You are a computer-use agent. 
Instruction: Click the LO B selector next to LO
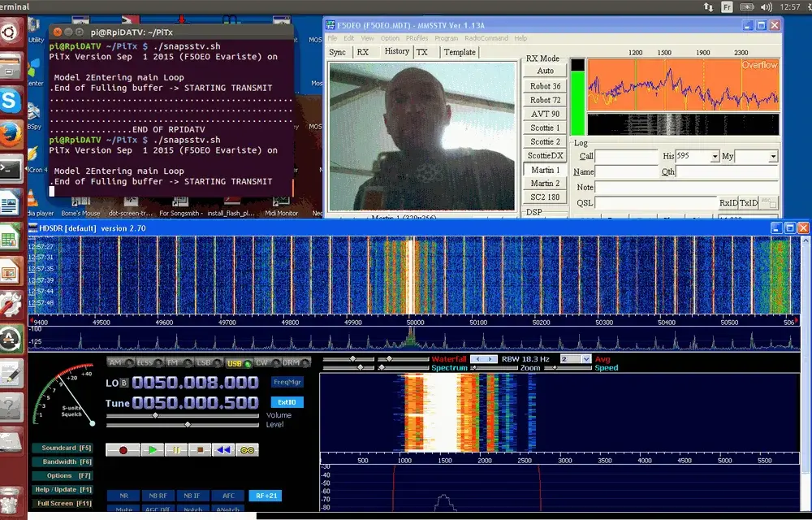(123, 383)
